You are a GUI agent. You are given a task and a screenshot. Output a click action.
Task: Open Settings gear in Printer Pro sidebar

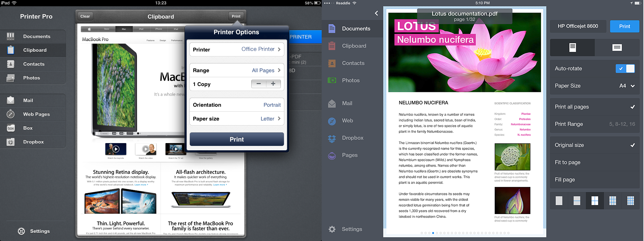[x=21, y=231]
